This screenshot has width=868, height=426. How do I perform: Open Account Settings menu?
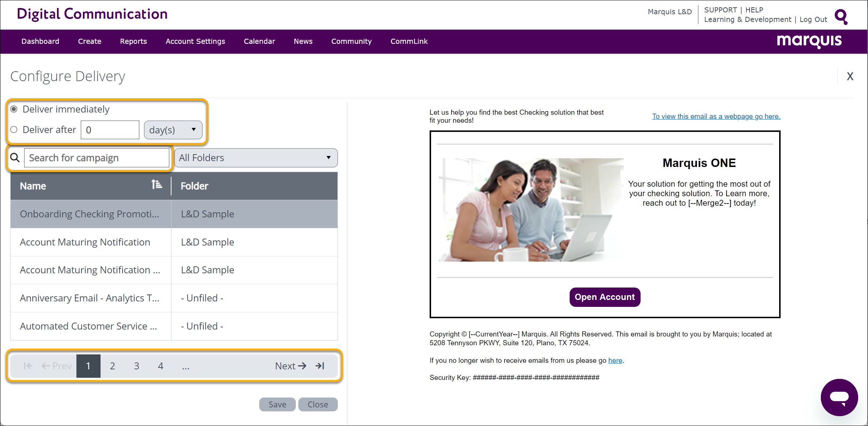tap(195, 41)
